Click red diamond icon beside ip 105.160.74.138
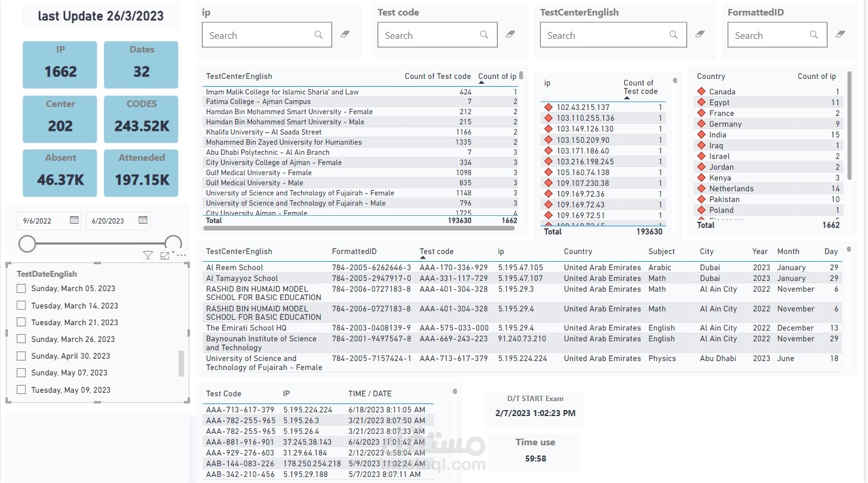 pos(548,172)
